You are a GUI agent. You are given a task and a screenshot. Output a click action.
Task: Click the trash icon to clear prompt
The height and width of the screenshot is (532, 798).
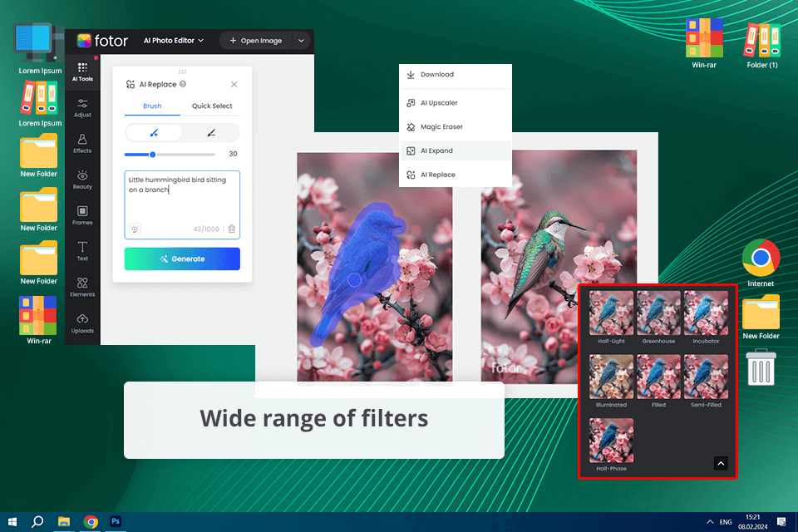[x=232, y=229]
